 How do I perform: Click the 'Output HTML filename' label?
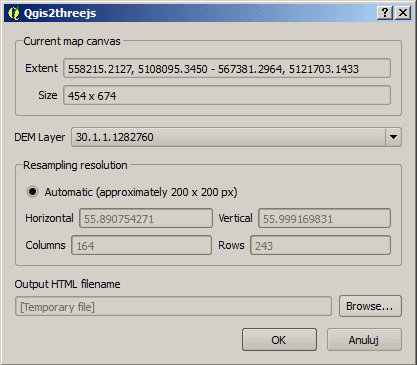(67, 284)
